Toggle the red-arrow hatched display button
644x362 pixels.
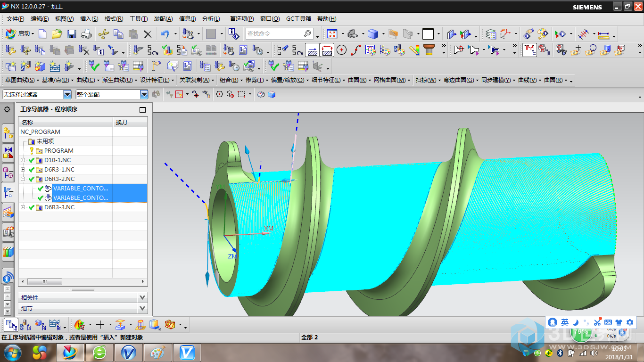point(327,49)
